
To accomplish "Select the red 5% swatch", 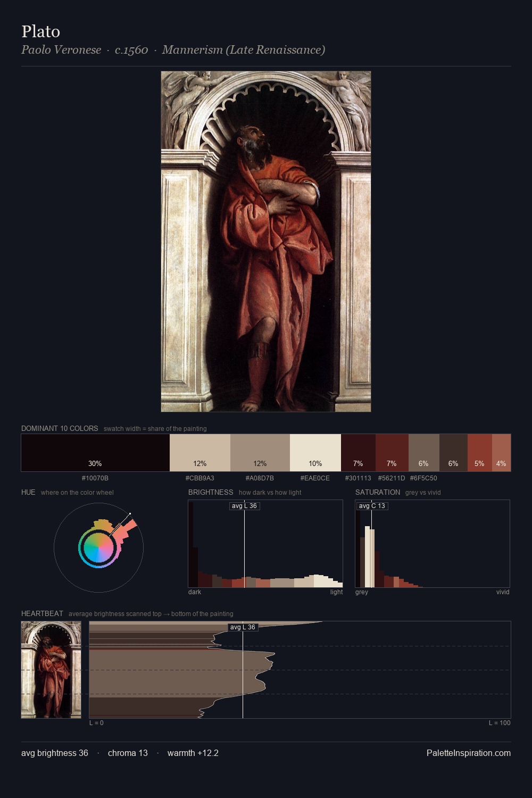I will coord(480,453).
